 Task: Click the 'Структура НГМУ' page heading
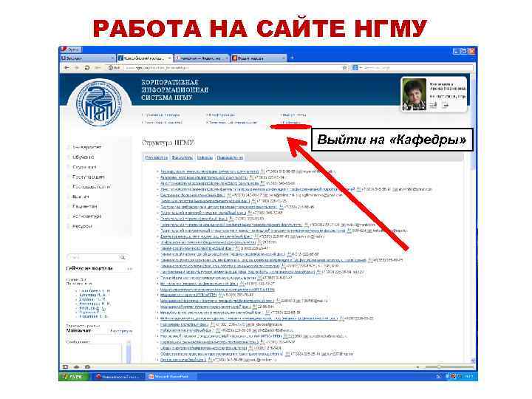(x=168, y=143)
